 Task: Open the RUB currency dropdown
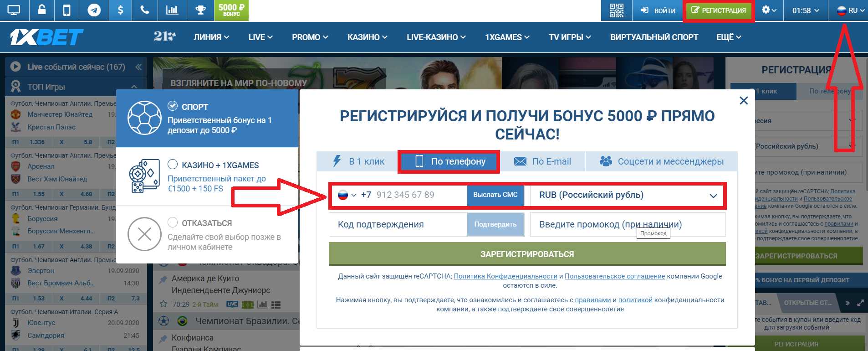click(x=628, y=195)
